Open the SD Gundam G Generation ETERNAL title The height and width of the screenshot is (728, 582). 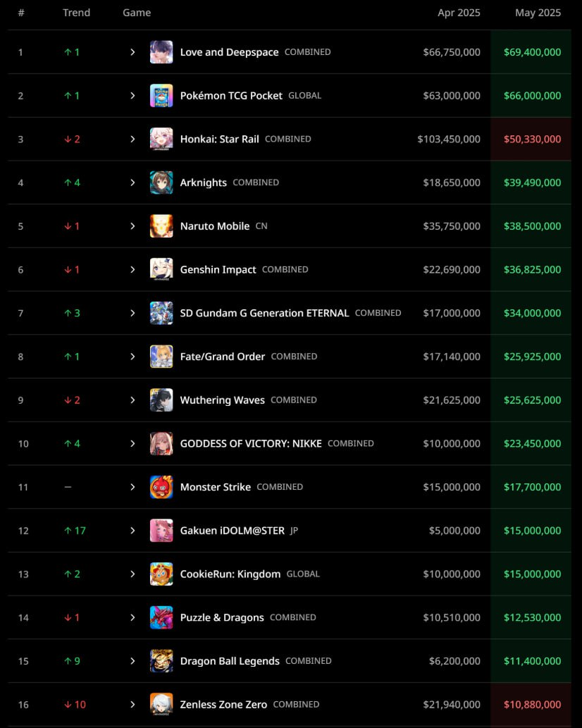point(264,314)
